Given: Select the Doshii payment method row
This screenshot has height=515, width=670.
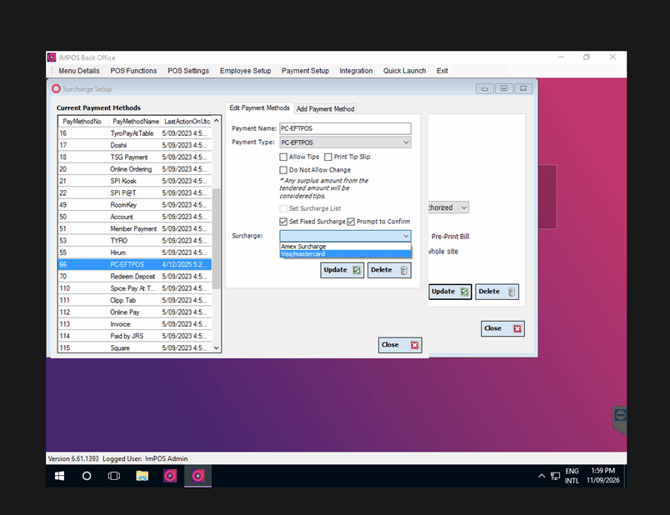Looking at the screenshot, I should 135,145.
